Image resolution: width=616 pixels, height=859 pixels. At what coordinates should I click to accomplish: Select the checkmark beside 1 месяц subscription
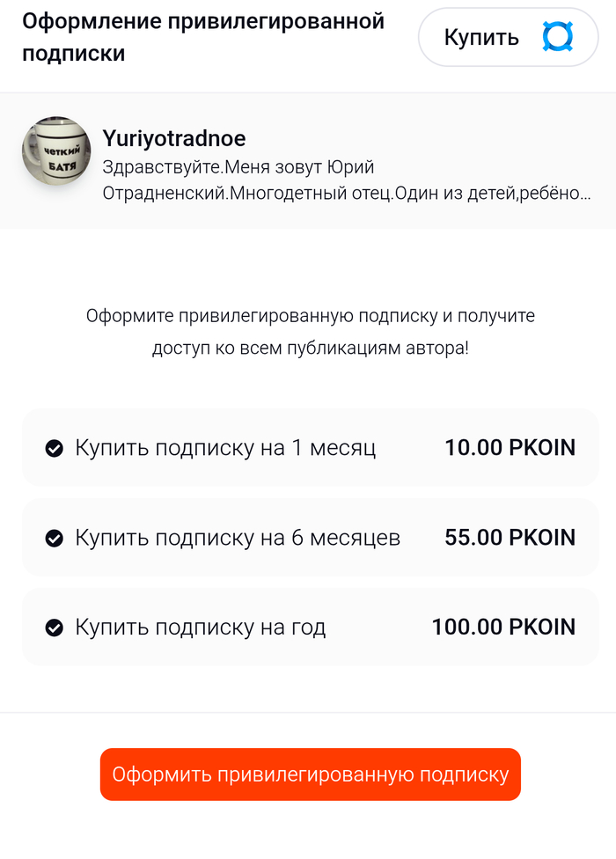point(55,447)
